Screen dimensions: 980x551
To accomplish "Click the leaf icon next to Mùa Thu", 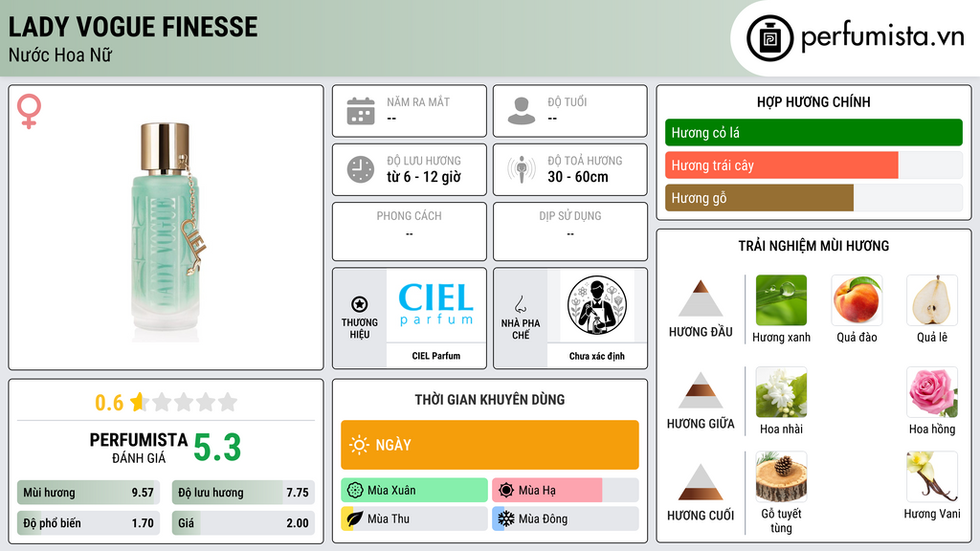I will pyautogui.click(x=355, y=518).
